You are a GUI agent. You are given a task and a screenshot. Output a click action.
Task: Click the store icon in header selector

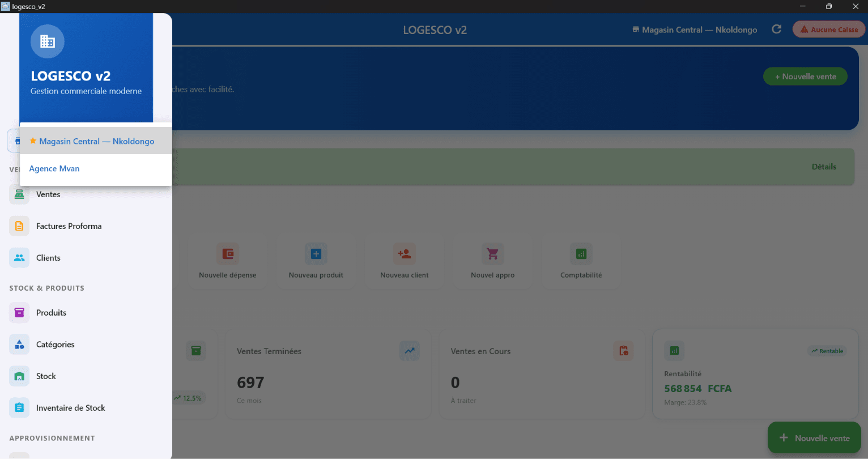click(x=636, y=29)
